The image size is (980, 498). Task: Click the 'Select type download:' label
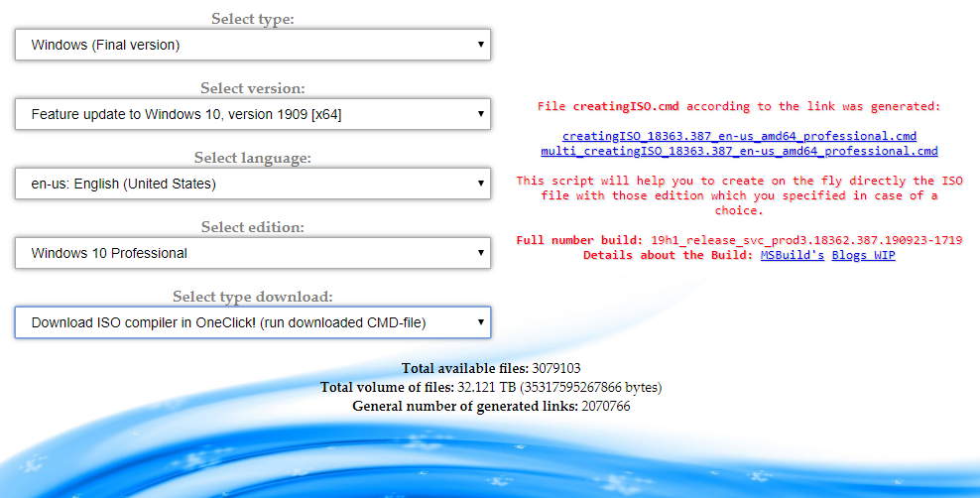[253, 297]
